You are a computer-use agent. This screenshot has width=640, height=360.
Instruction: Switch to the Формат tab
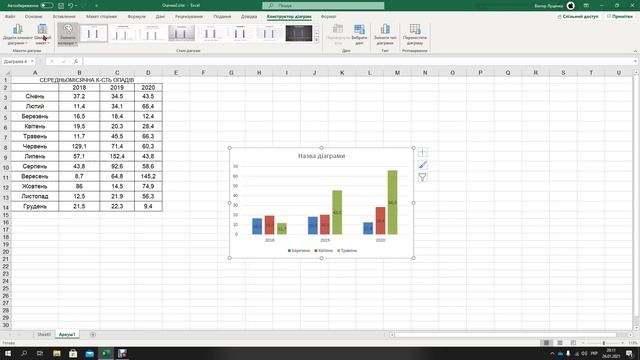tap(328, 16)
